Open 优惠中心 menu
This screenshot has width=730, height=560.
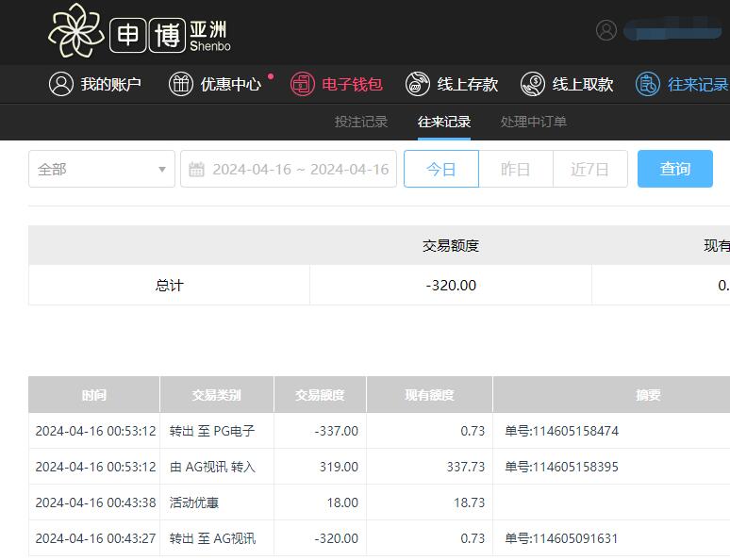pos(215,84)
